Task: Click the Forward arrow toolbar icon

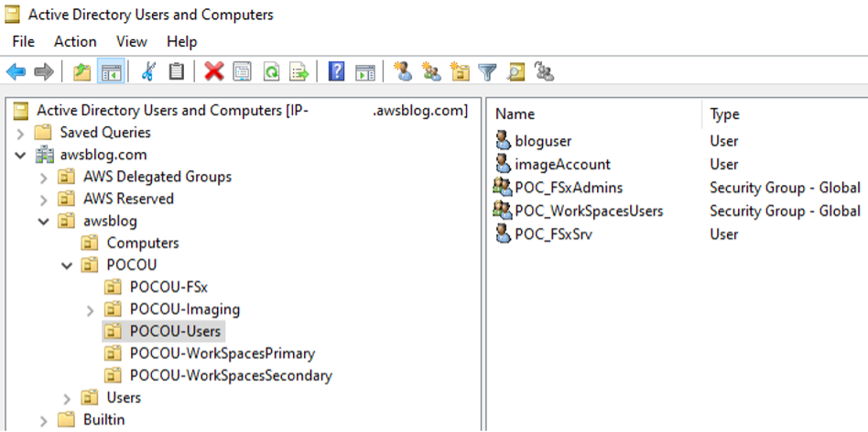Action: pos(44,72)
